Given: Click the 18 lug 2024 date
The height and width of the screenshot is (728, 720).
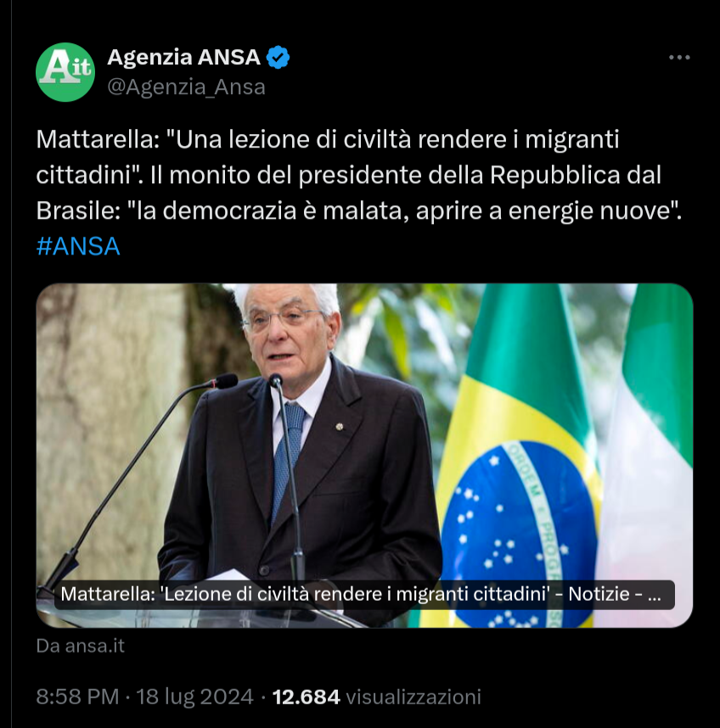Looking at the screenshot, I should click(194, 697).
